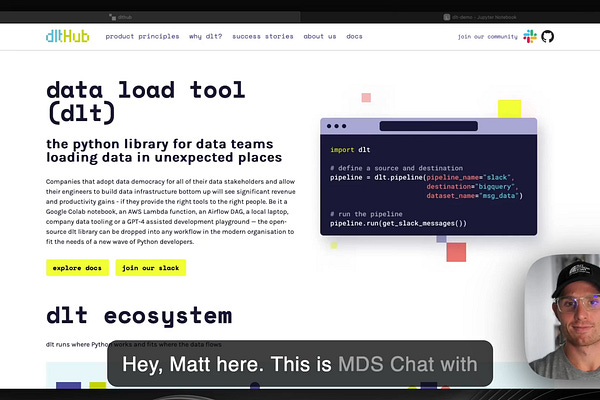Viewport: 600px width, 400px height.
Task: Click the join our slack button
Action: (x=151, y=268)
